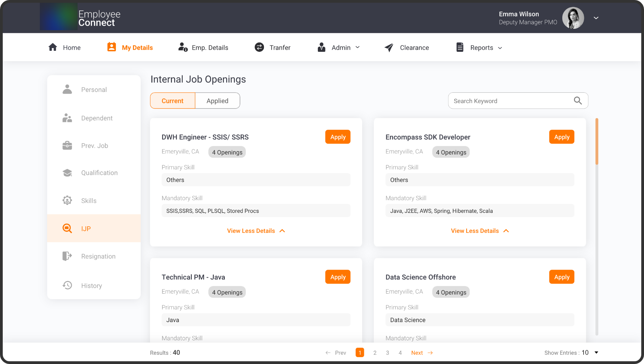Click the Reports document icon
The height and width of the screenshot is (364, 644).
coord(460,47)
